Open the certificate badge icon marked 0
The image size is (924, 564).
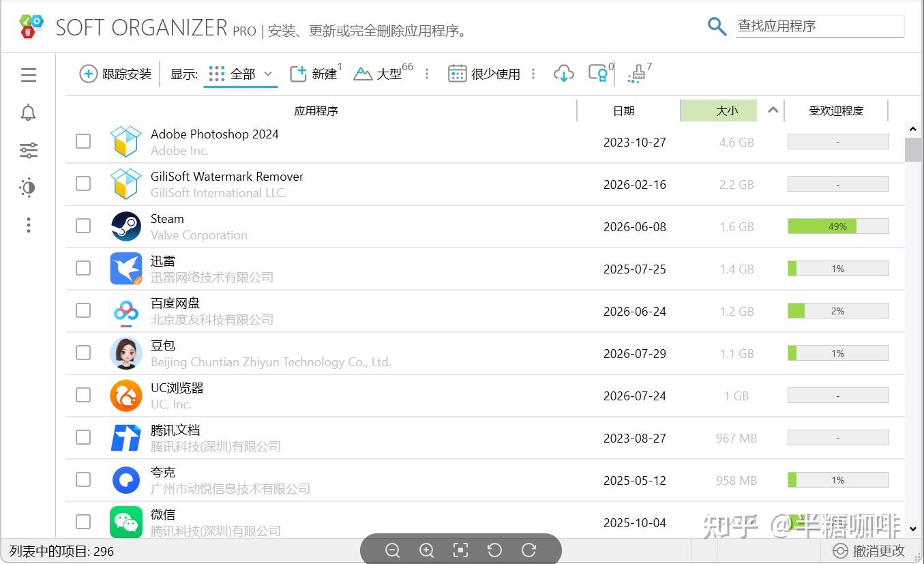598,74
